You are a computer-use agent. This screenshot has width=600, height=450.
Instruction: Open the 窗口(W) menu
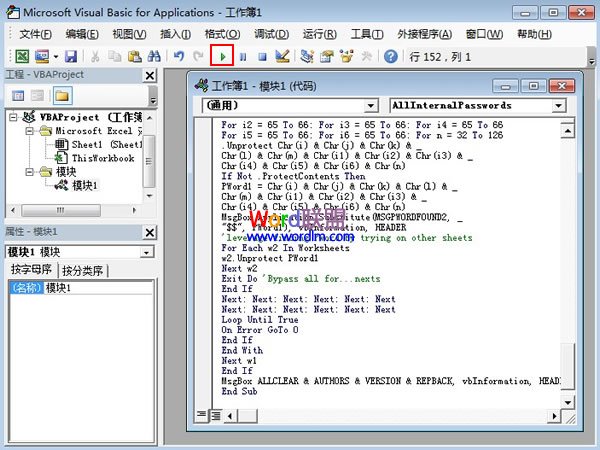click(484, 34)
